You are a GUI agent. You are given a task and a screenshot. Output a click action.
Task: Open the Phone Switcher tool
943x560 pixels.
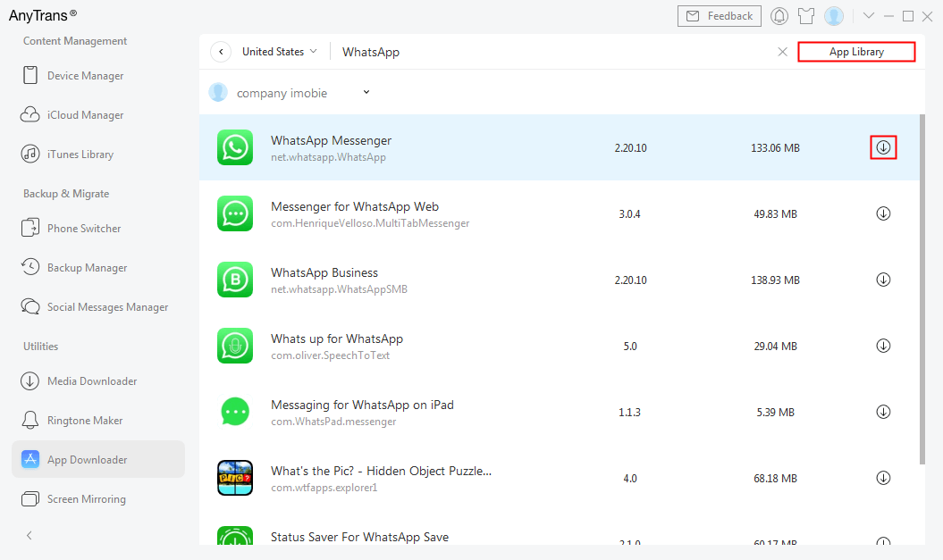84,228
